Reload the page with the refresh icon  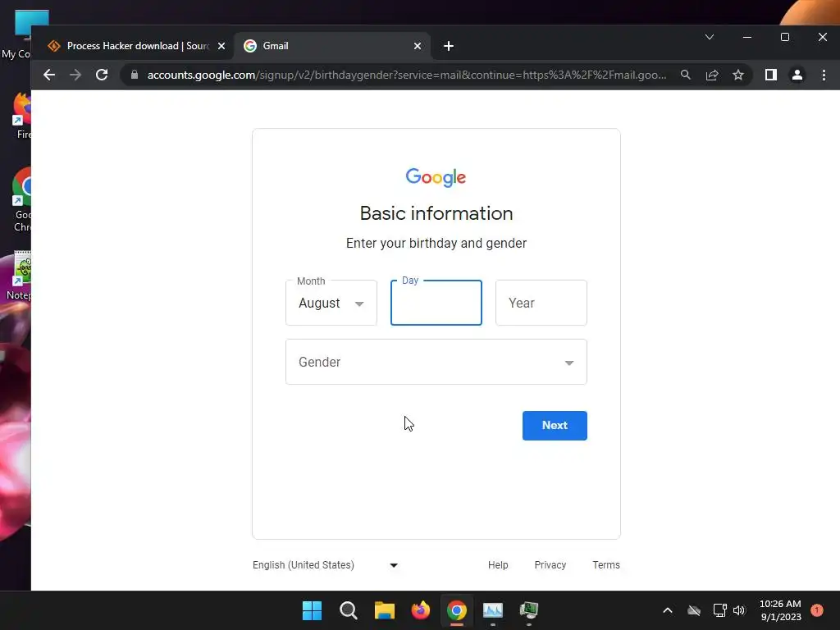click(x=102, y=75)
